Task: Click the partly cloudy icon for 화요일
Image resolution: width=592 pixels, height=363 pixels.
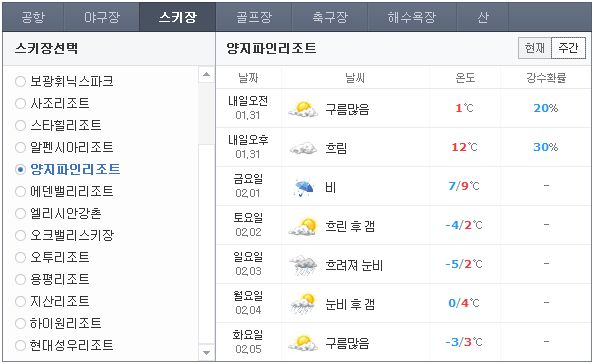Action: click(303, 343)
